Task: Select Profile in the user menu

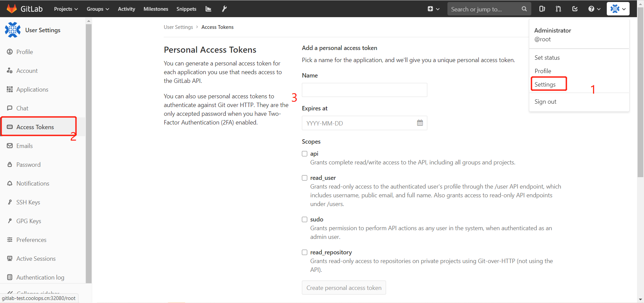Action: (543, 71)
